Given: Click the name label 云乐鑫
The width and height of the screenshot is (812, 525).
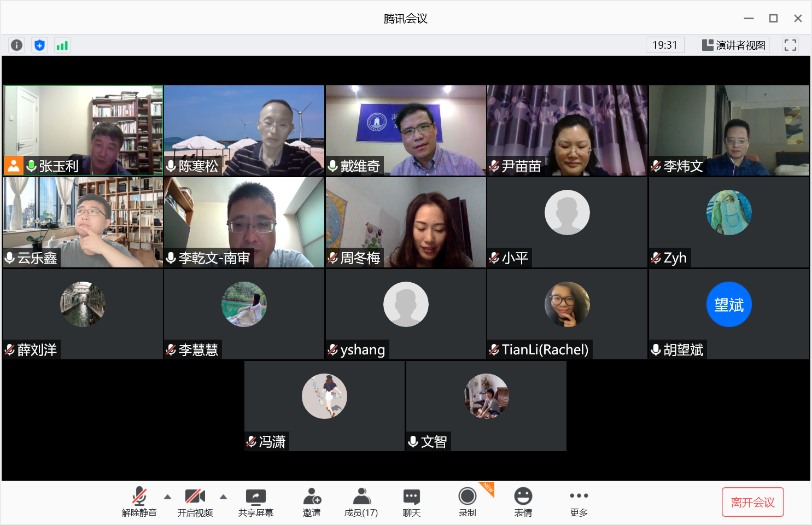Looking at the screenshot, I should [x=37, y=258].
